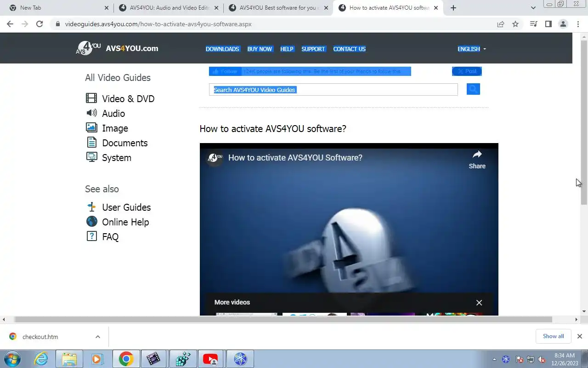Open the Online Help link
588x368 pixels.
point(125,222)
